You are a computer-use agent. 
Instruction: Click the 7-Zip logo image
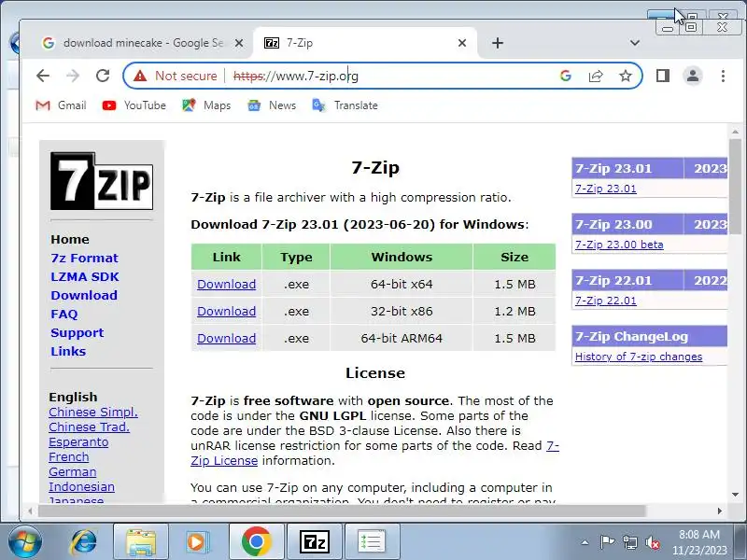pos(102,181)
